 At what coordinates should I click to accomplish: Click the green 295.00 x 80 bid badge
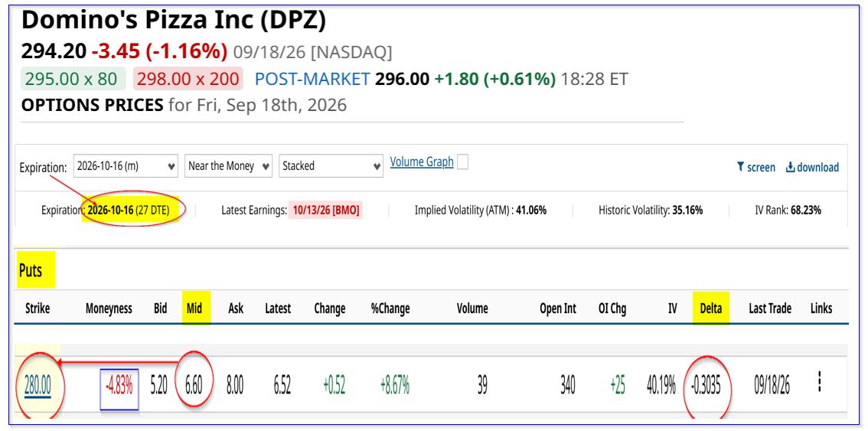73,79
